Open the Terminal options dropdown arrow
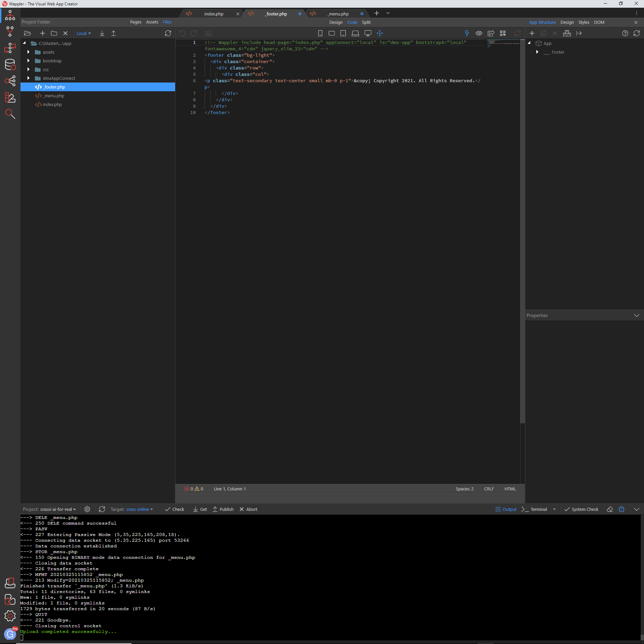The width and height of the screenshot is (644, 644). [554, 509]
